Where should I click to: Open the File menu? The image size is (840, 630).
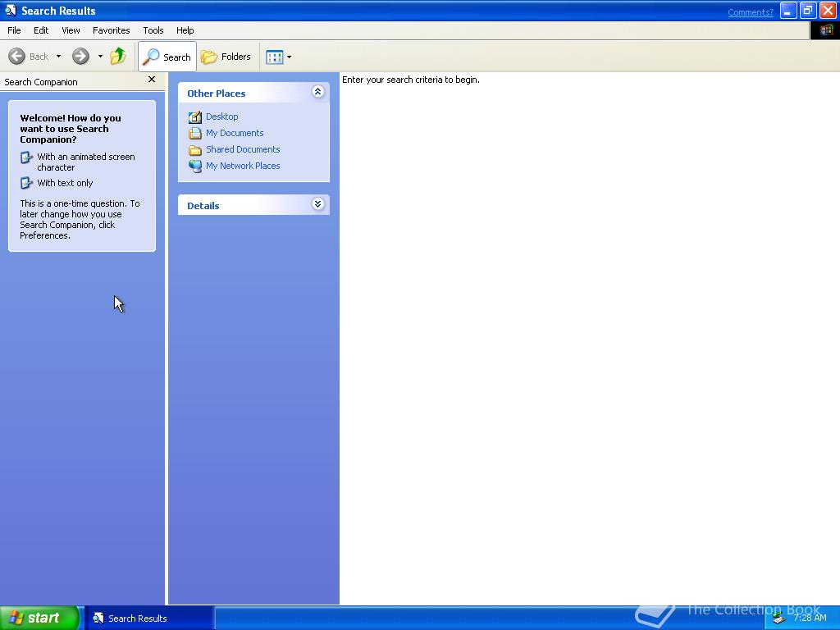click(14, 30)
